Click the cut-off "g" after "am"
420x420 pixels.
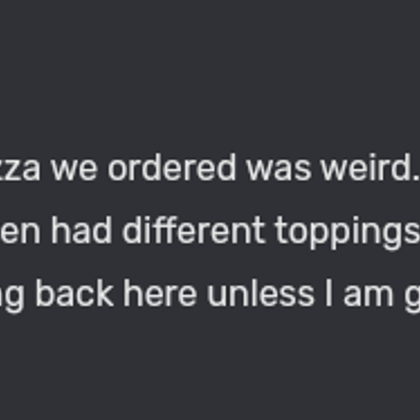[412, 300]
